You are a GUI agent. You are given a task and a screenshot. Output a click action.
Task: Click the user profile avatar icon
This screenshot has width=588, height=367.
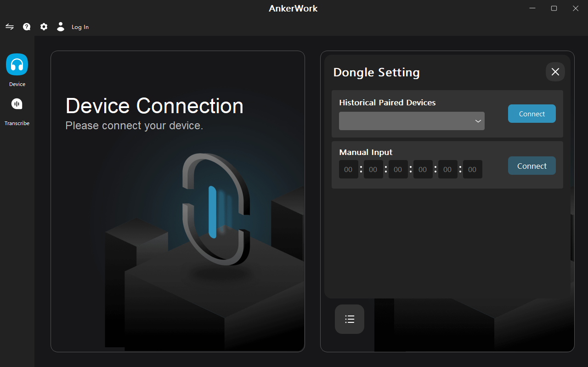click(x=61, y=27)
